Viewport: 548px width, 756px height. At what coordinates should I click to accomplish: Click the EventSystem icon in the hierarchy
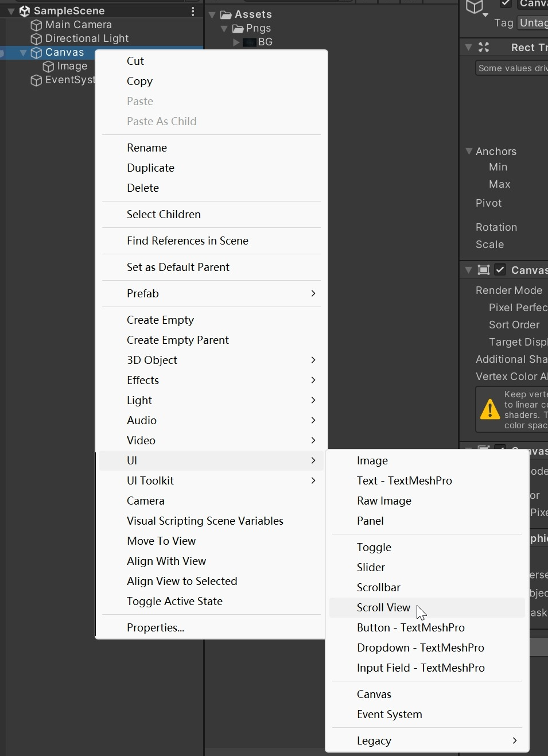[36, 80]
